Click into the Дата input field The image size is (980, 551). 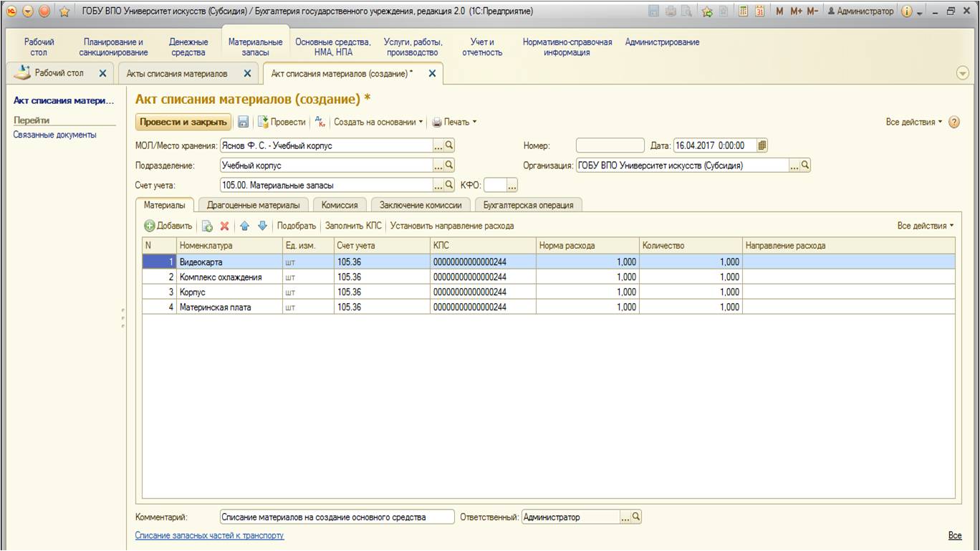(714, 145)
